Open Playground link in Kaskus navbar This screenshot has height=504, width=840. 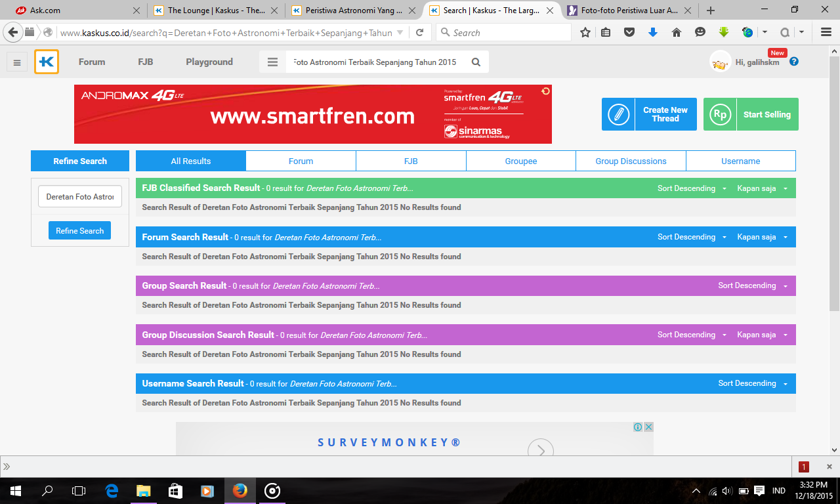pos(209,62)
